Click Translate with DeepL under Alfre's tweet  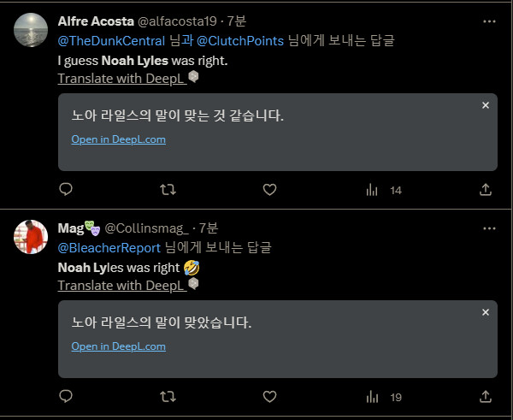pyautogui.click(x=122, y=78)
